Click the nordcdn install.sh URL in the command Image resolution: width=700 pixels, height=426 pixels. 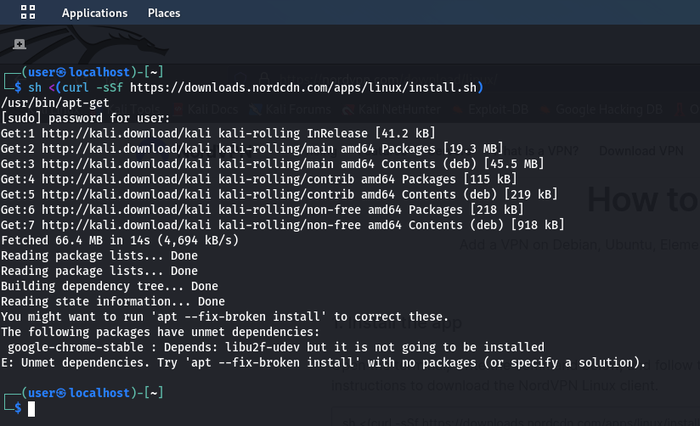click(x=303, y=87)
